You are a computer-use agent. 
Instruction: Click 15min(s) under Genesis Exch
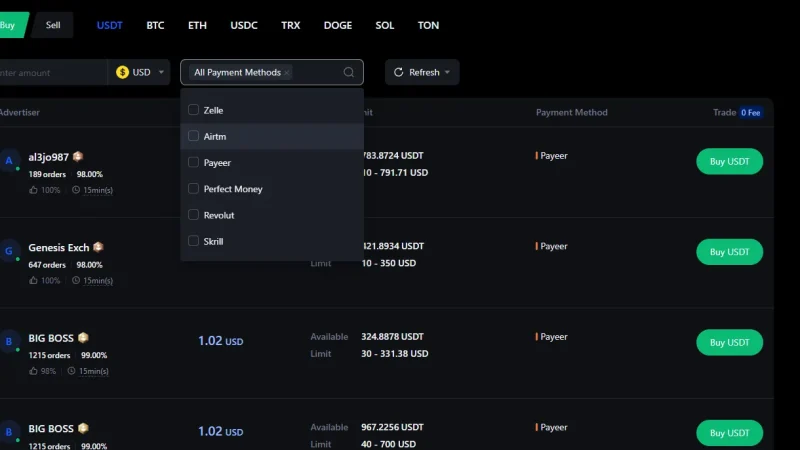pos(98,281)
